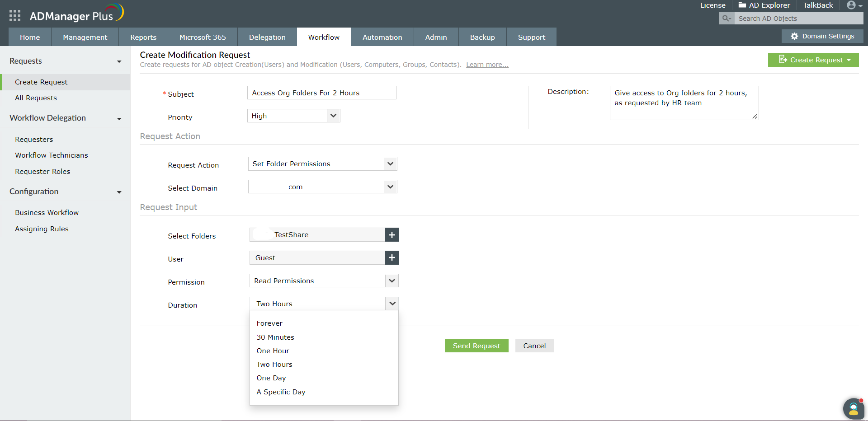
Task: Open the Select Domain dropdown
Action: 390,187
